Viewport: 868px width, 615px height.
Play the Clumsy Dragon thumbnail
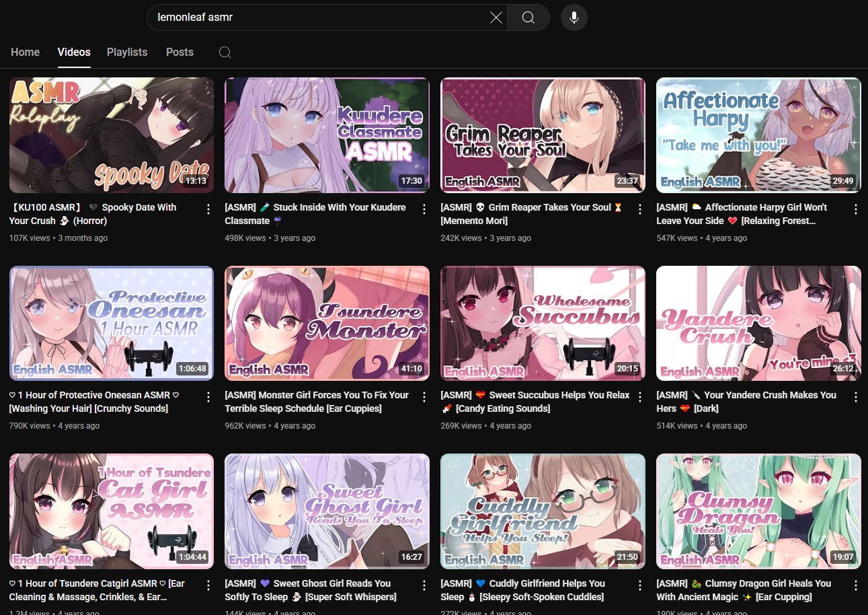(759, 511)
